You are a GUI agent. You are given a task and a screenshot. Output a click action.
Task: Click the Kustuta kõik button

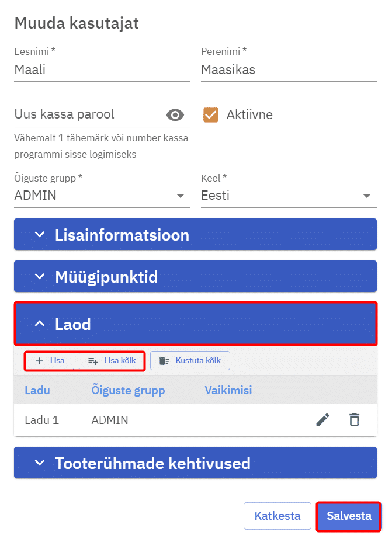(x=190, y=361)
